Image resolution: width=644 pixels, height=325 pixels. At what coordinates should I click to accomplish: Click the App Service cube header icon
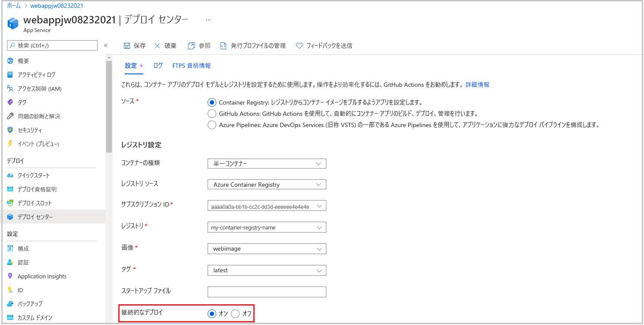(13, 23)
